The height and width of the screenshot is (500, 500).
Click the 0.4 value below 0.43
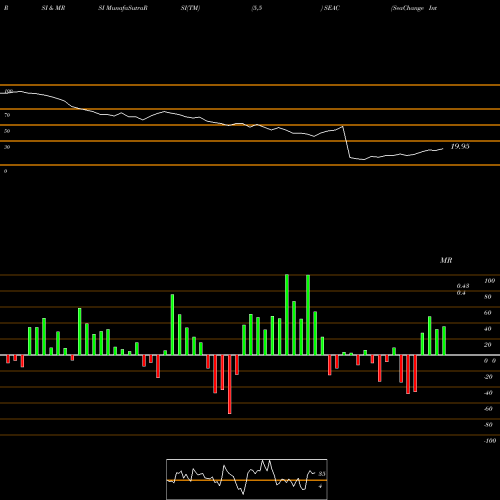point(461,293)
